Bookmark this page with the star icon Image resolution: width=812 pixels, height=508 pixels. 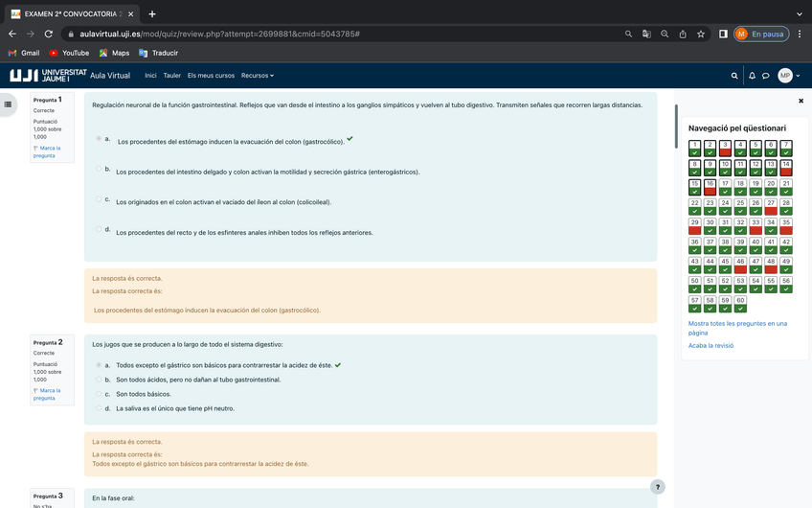701,34
